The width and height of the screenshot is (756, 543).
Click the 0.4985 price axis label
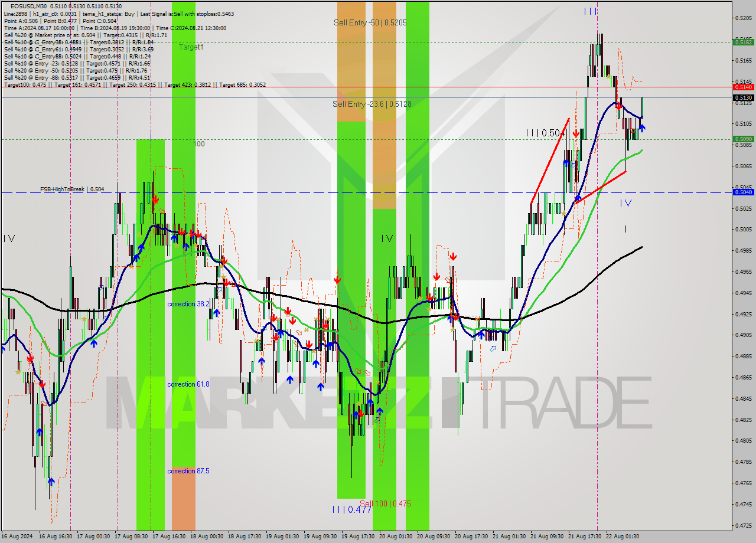click(x=744, y=250)
